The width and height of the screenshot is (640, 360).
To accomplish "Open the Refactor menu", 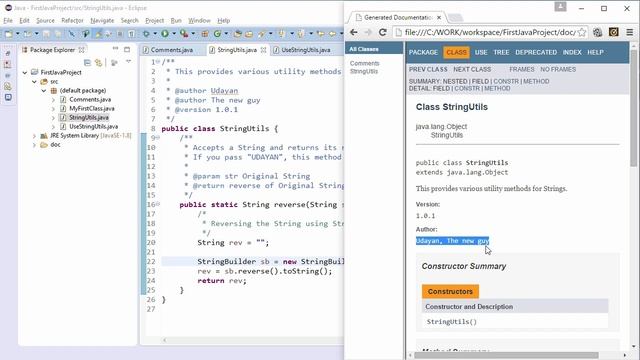I will tap(72, 20).
